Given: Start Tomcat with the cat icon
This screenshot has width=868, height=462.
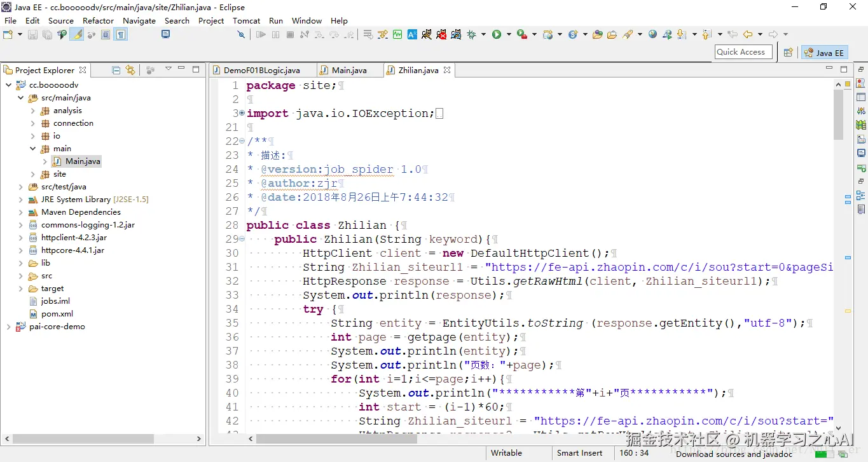Looking at the screenshot, I should (x=426, y=34).
